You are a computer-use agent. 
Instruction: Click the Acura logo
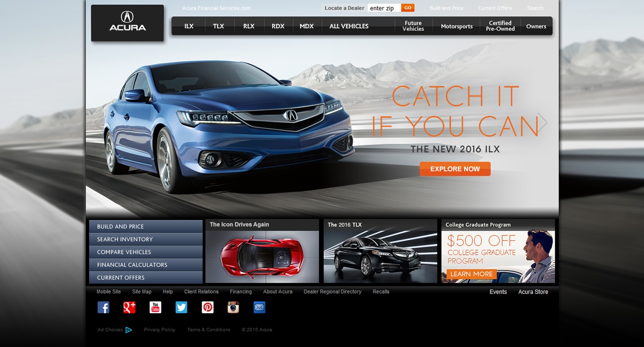coord(127,23)
